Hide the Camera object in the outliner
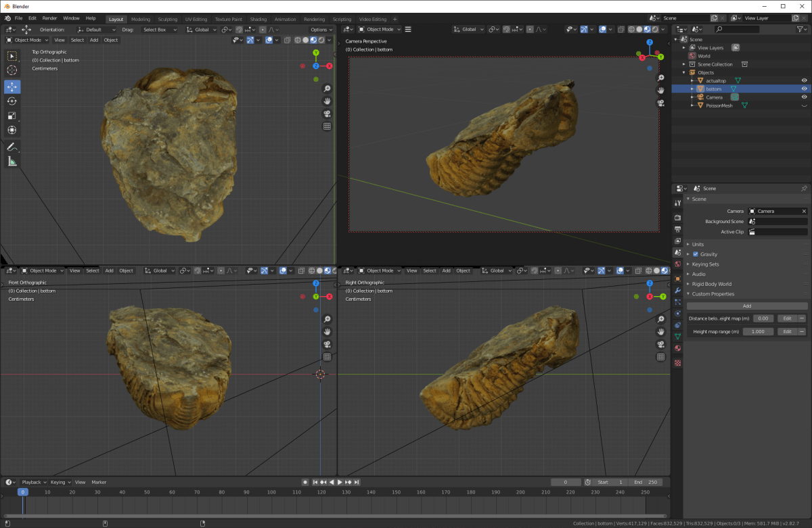This screenshot has width=812, height=528. point(805,97)
